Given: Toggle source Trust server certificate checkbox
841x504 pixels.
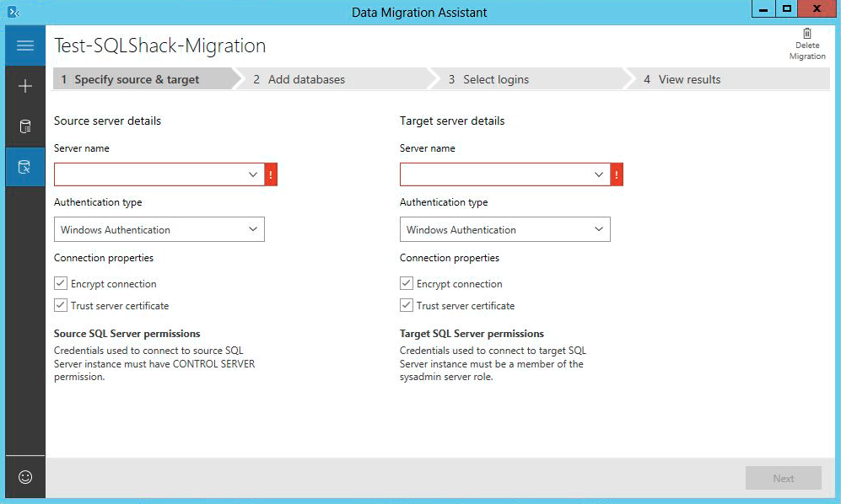Looking at the screenshot, I should coord(61,306).
